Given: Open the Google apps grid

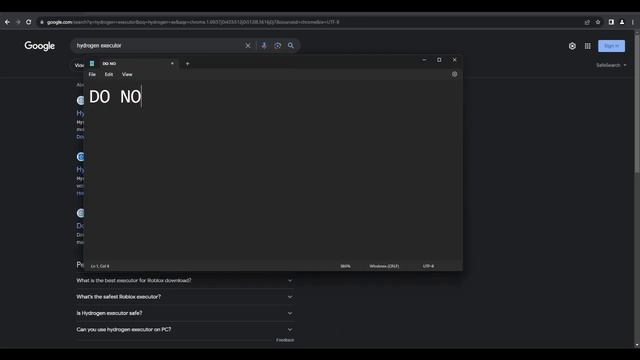Looking at the screenshot, I should (x=587, y=46).
